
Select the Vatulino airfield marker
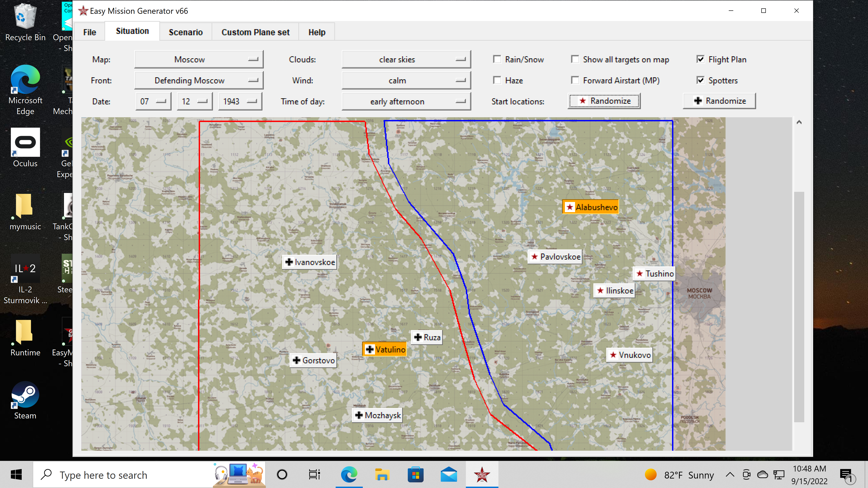pyautogui.click(x=384, y=349)
